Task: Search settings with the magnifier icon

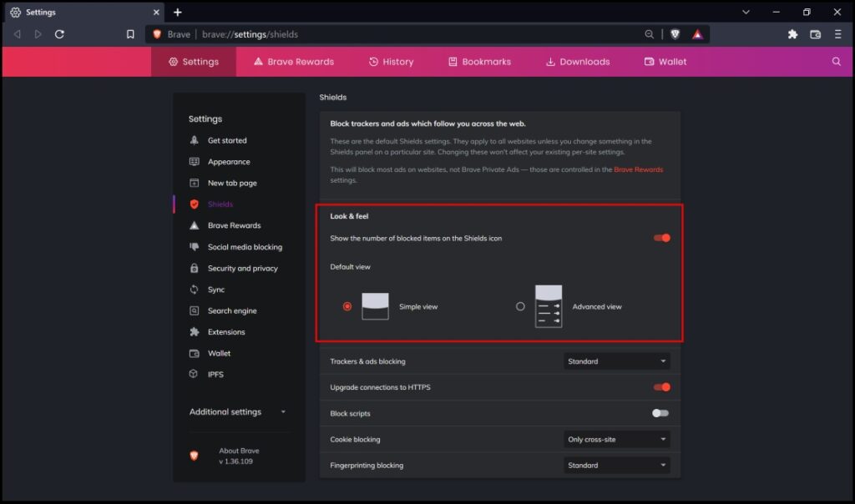Action: point(837,62)
